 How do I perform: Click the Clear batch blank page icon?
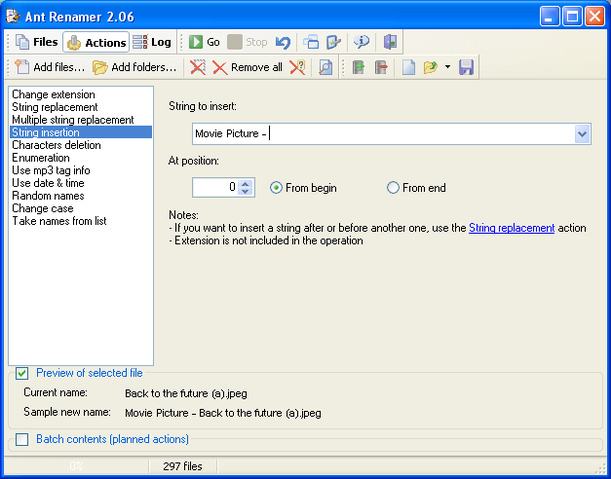(408, 67)
